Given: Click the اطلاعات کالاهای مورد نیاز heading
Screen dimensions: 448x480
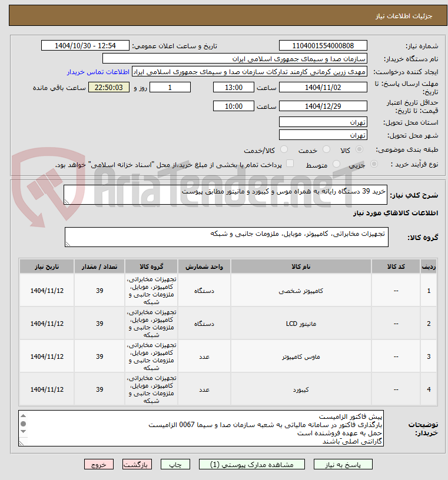Looking at the screenshot, I should [396, 213].
